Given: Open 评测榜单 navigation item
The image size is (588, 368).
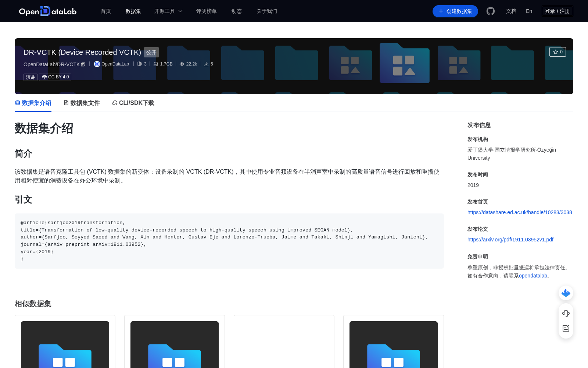Looking at the screenshot, I should [207, 11].
